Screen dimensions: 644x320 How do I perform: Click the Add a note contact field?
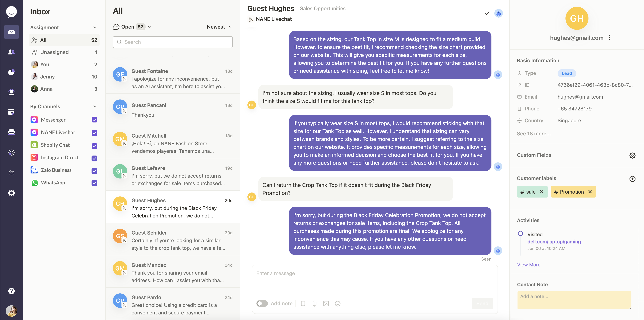574,300
